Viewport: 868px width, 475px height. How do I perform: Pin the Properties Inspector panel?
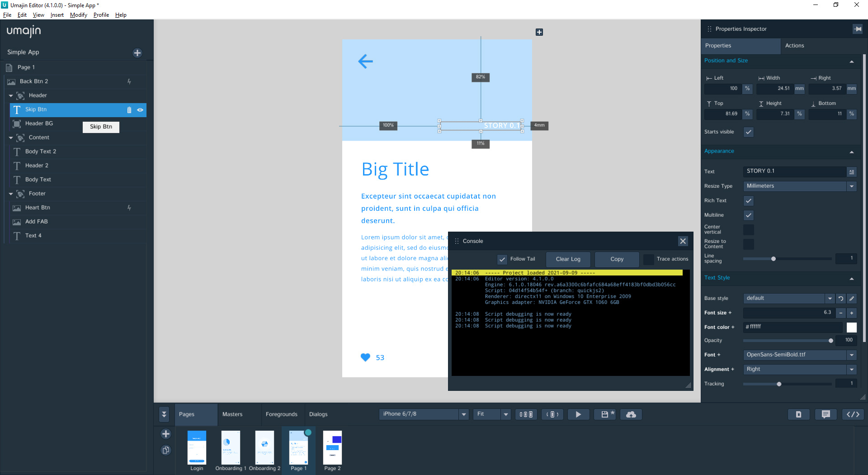coord(857,29)
